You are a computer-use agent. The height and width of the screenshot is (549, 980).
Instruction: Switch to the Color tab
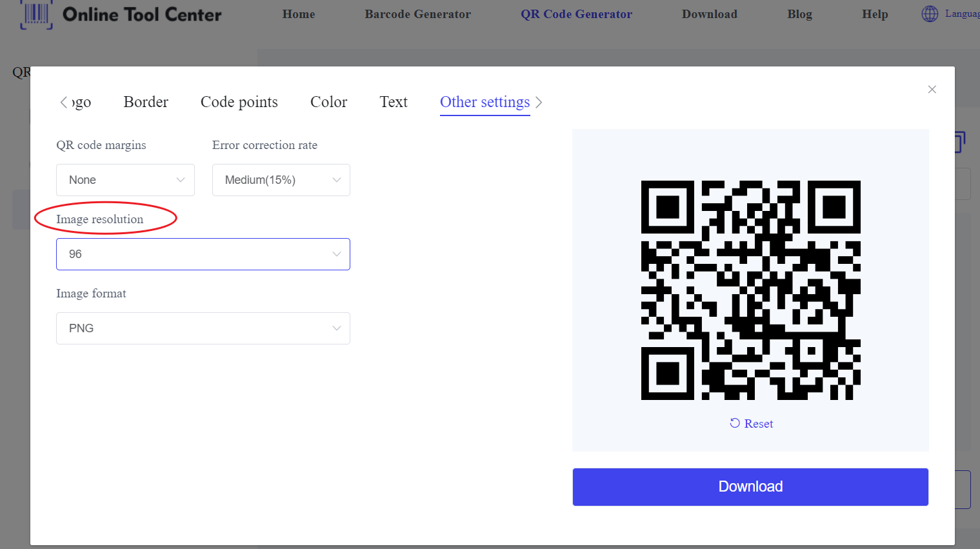[328, 102]
